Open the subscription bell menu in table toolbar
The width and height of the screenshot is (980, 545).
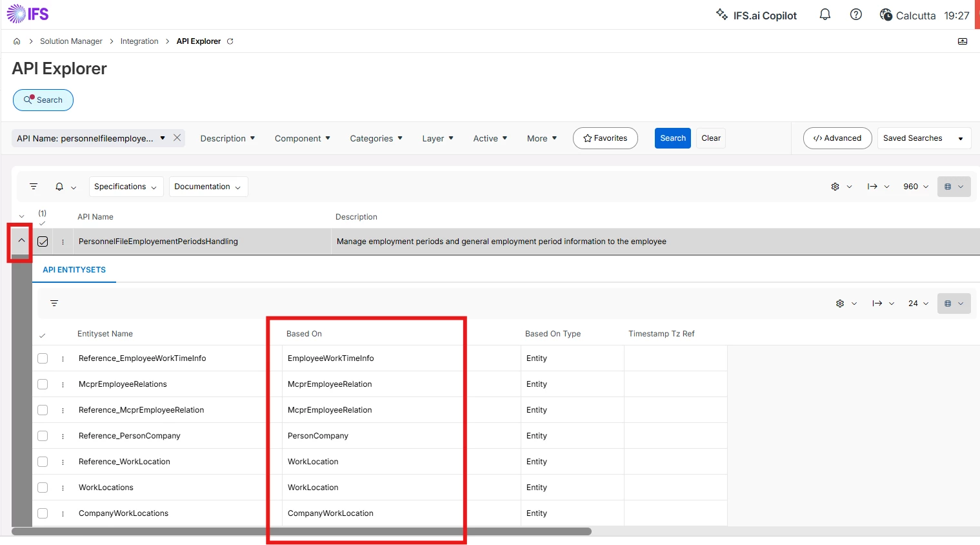pyautogui.click(x=65, y=187)
